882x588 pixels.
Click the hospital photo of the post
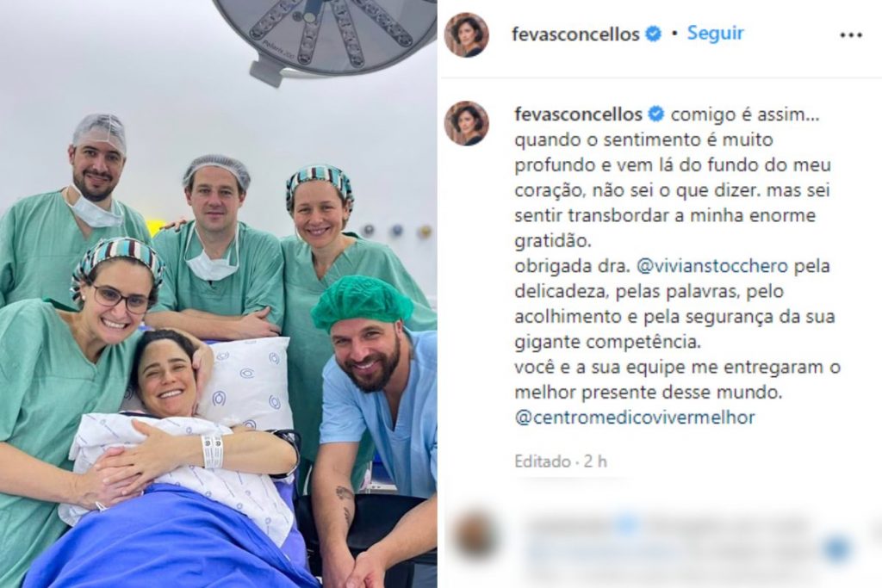coord(218,294)
